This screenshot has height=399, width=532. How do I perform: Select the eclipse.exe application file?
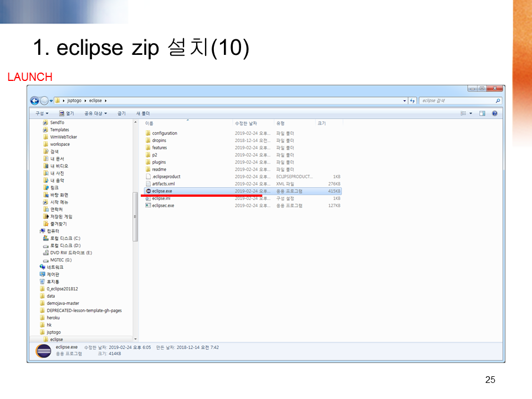click(x=243, y=191)
